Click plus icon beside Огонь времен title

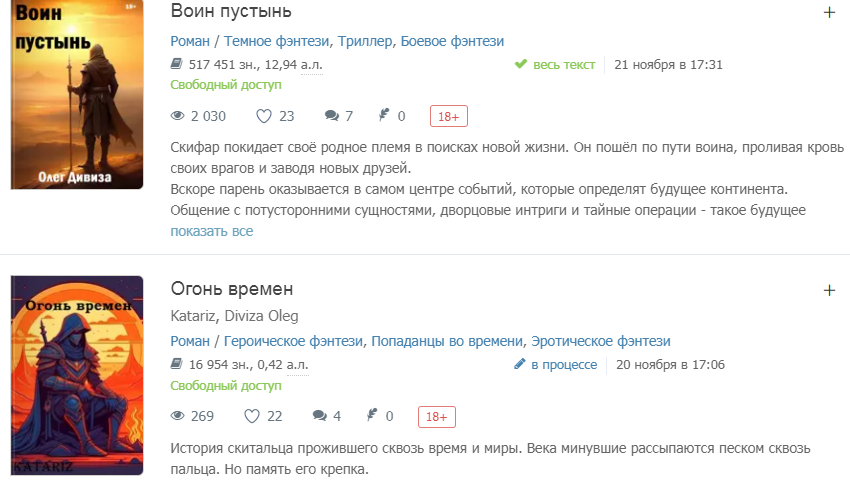click(828, 290)
